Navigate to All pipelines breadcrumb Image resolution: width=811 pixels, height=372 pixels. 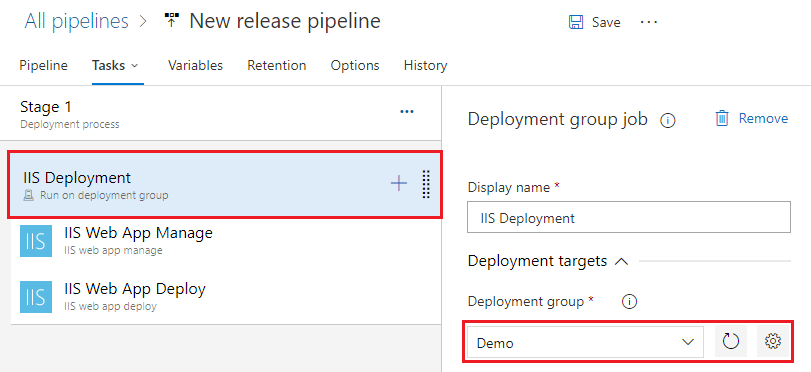point(77,21)
